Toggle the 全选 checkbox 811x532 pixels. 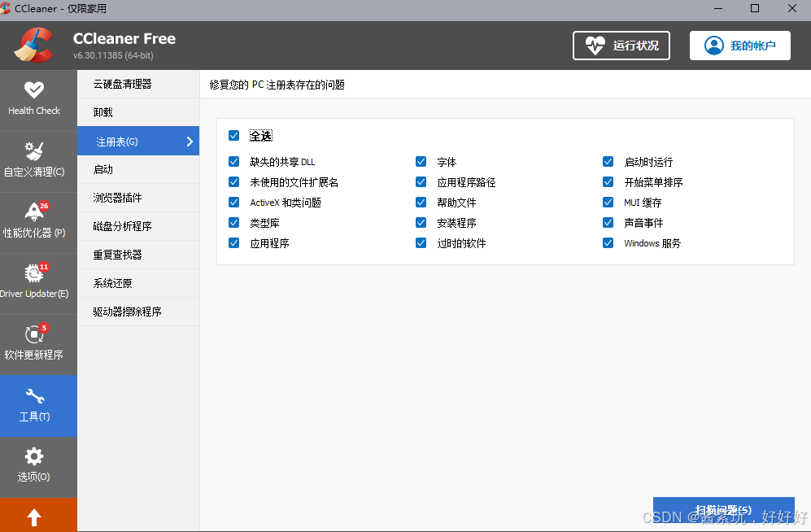[233, 136]
